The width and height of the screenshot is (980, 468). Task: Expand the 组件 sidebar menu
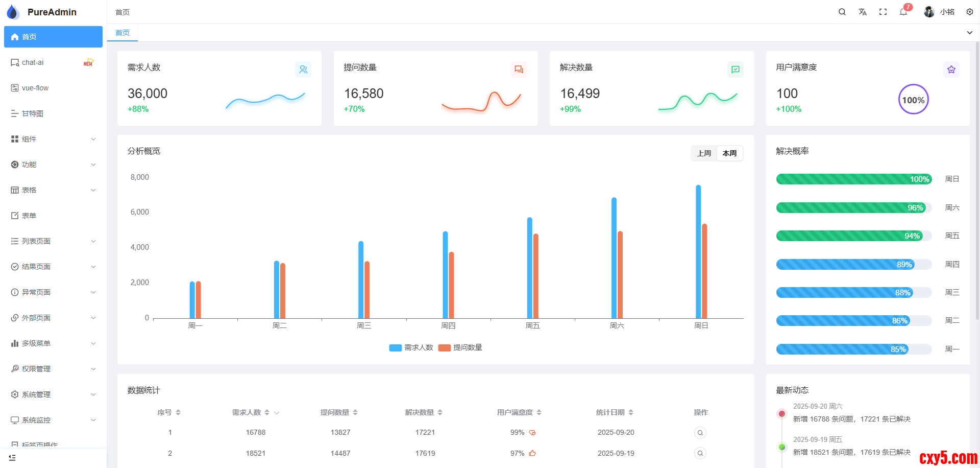pyautogui.click(x=53, y=139)
